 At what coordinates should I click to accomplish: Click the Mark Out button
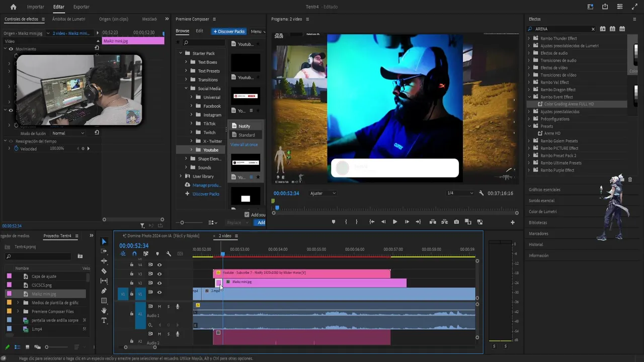(357, 222)
